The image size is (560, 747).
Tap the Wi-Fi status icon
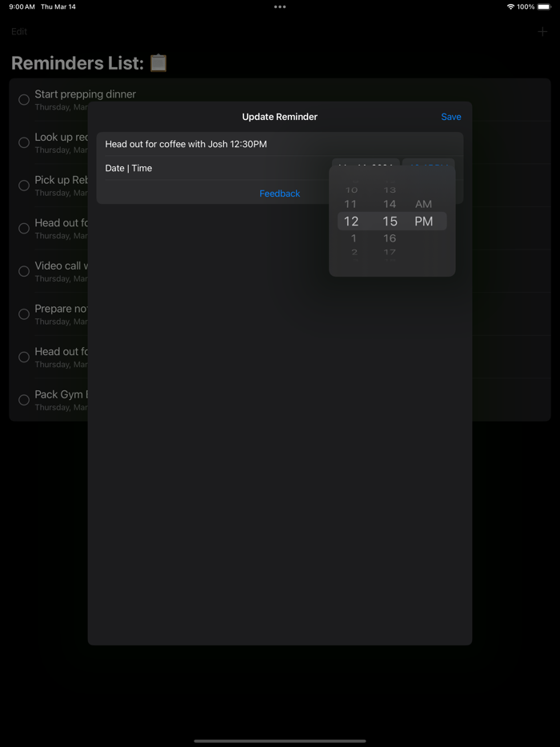tap(510, 6)
